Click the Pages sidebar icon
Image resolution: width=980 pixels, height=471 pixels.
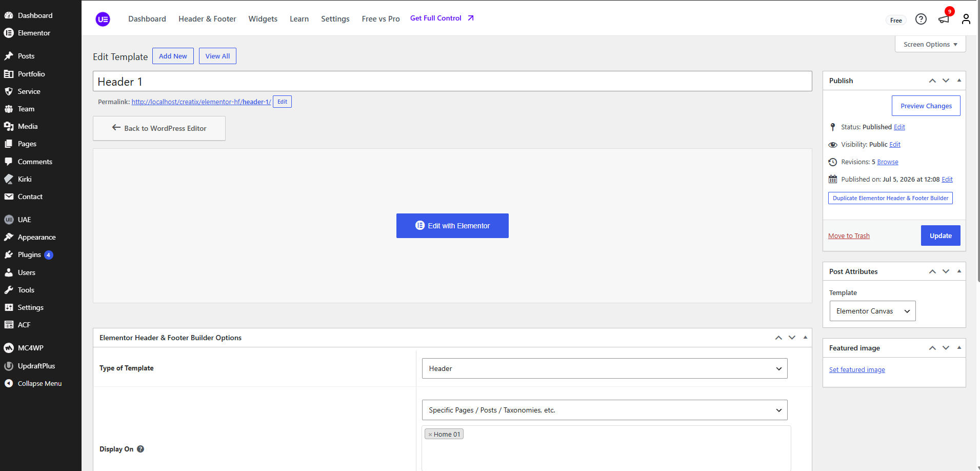point(9,144)
